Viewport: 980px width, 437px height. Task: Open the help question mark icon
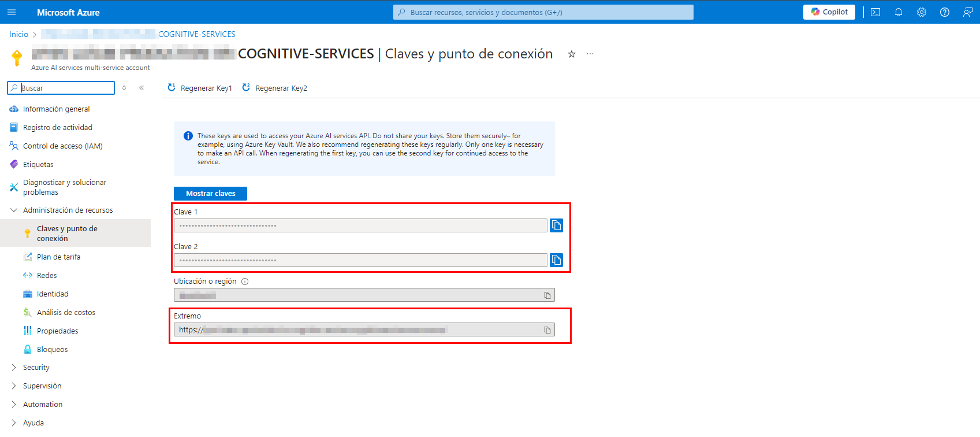(945, 12)
